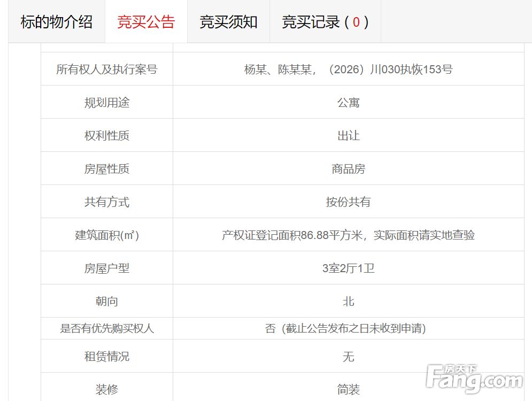Open the 标的物介绍 tab
532x401 pixels.
tap(57, 22)
